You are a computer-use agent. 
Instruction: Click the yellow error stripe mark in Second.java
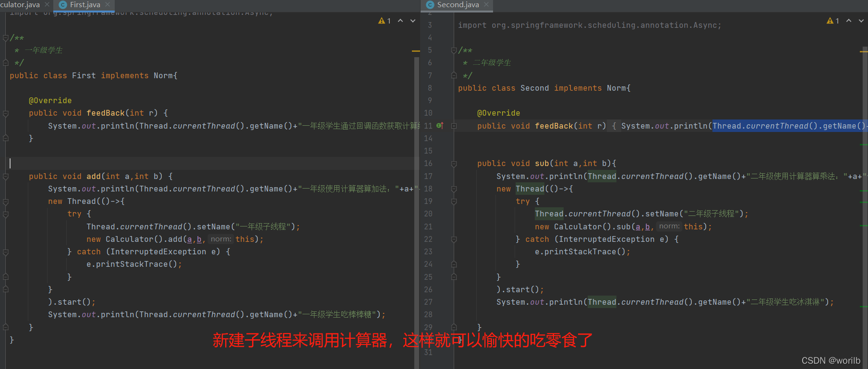[864, 51]
